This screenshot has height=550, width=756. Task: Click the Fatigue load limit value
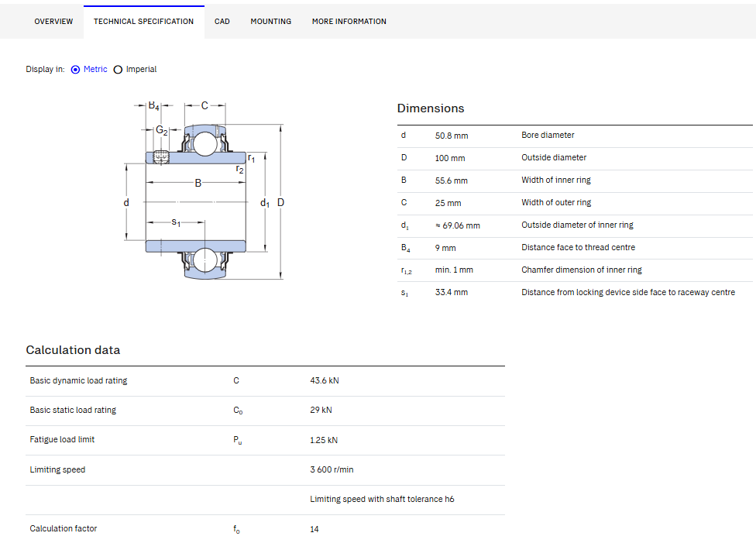324,440
